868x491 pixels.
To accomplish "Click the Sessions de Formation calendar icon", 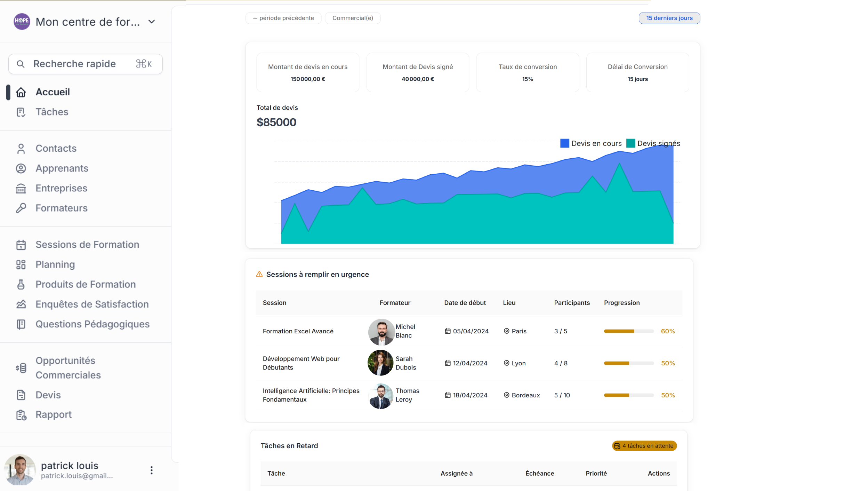I will [21, 245].
